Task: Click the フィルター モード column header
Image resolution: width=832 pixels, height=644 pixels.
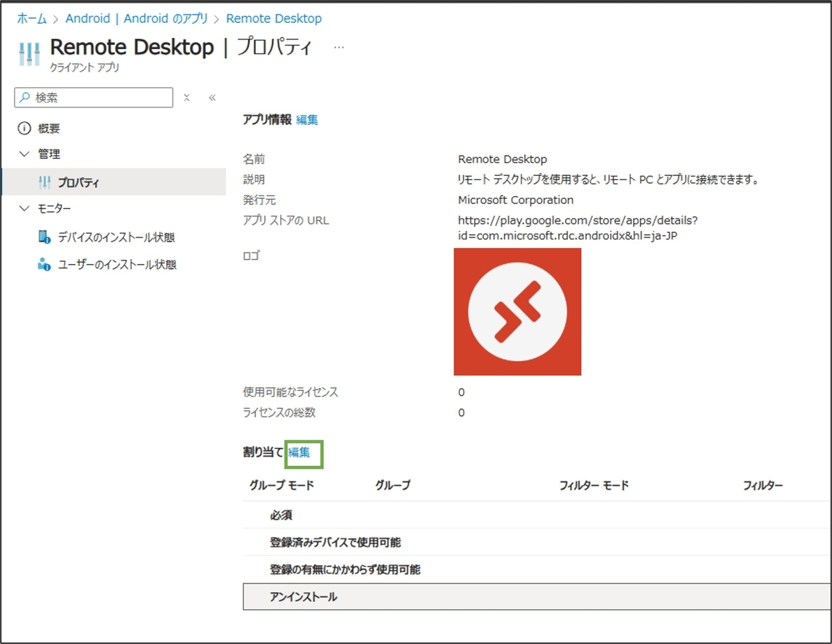Action: point(594,485)
